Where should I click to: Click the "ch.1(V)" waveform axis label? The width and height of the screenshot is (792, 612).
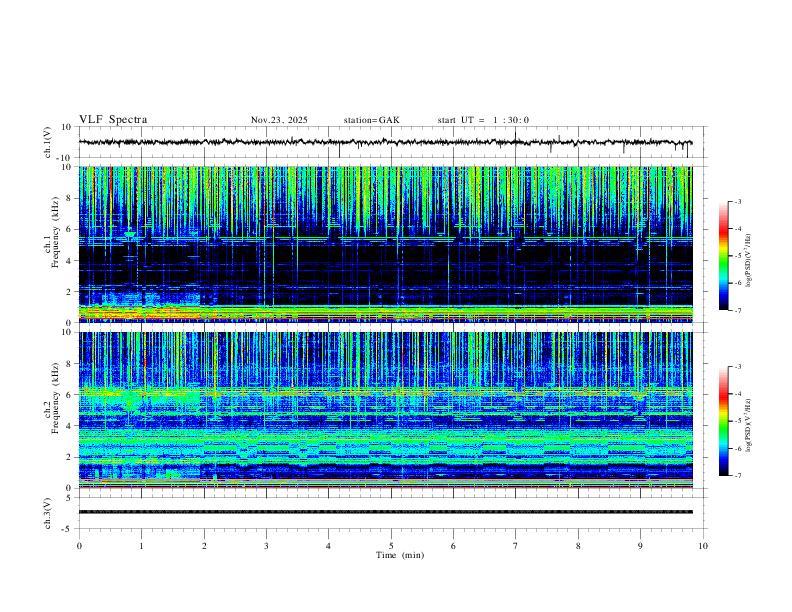tap(48, 142)
